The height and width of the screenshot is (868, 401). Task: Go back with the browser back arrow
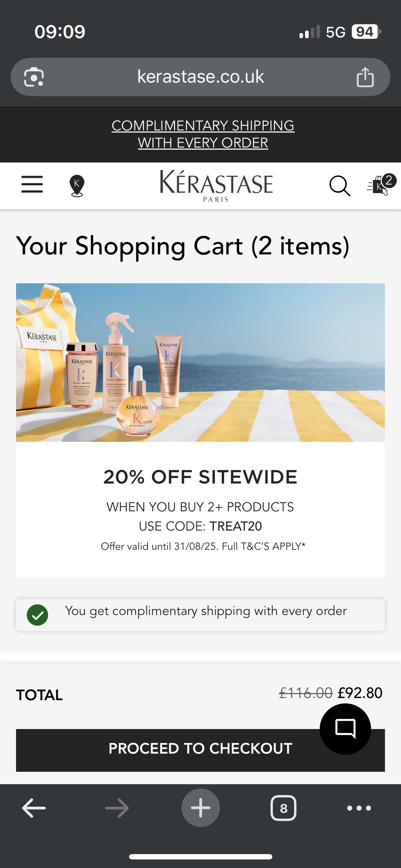tap(34, 808)
